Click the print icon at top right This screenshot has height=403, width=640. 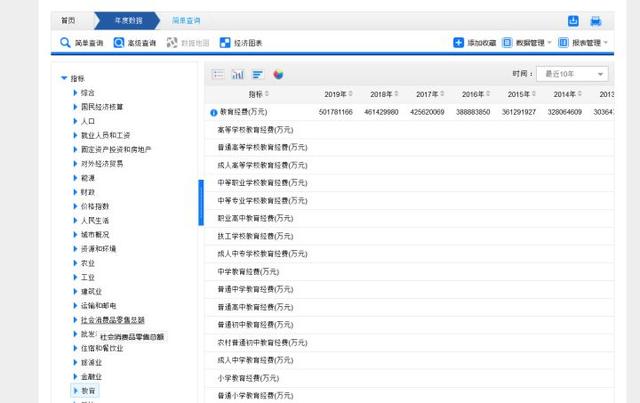pyautogui.click(x=596, y=20)
